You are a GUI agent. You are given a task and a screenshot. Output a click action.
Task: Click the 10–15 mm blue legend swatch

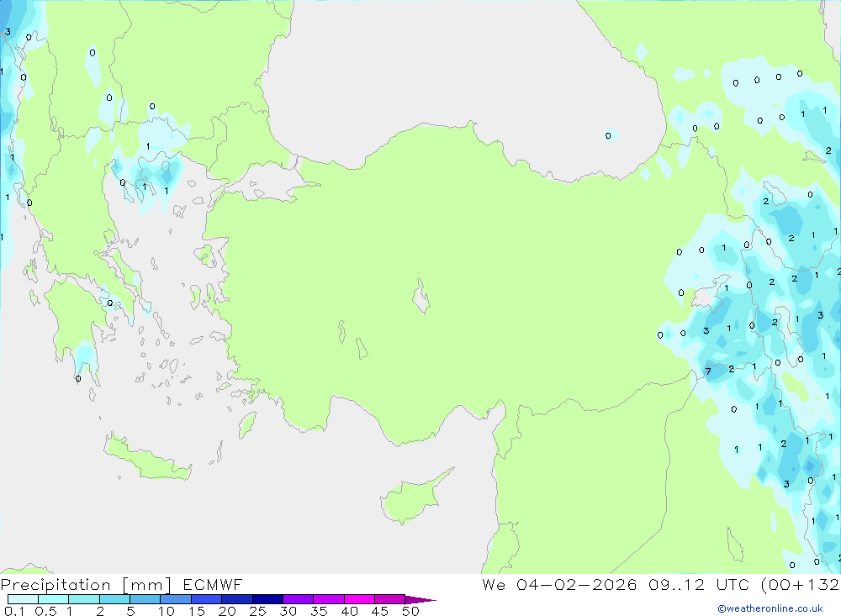pos(176,599)
